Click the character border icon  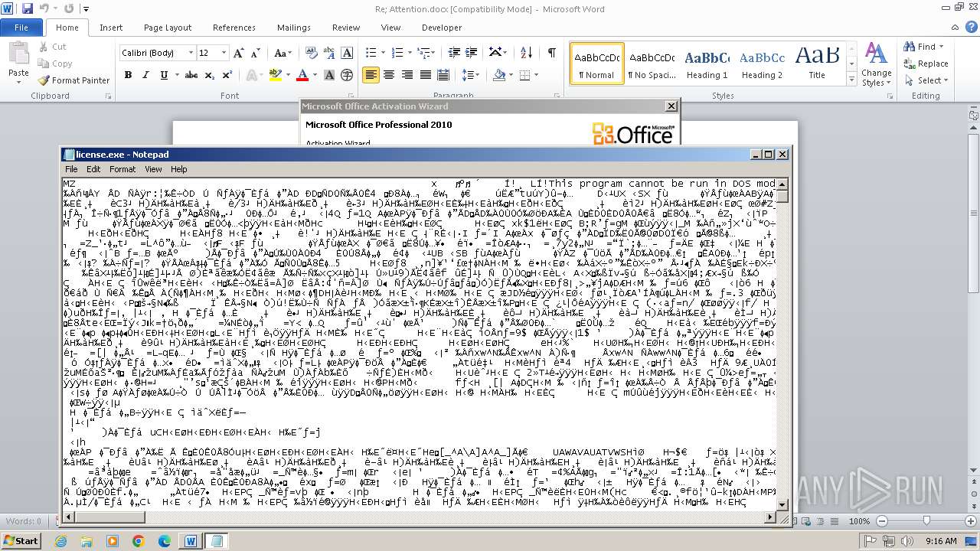tap(347, 53)
